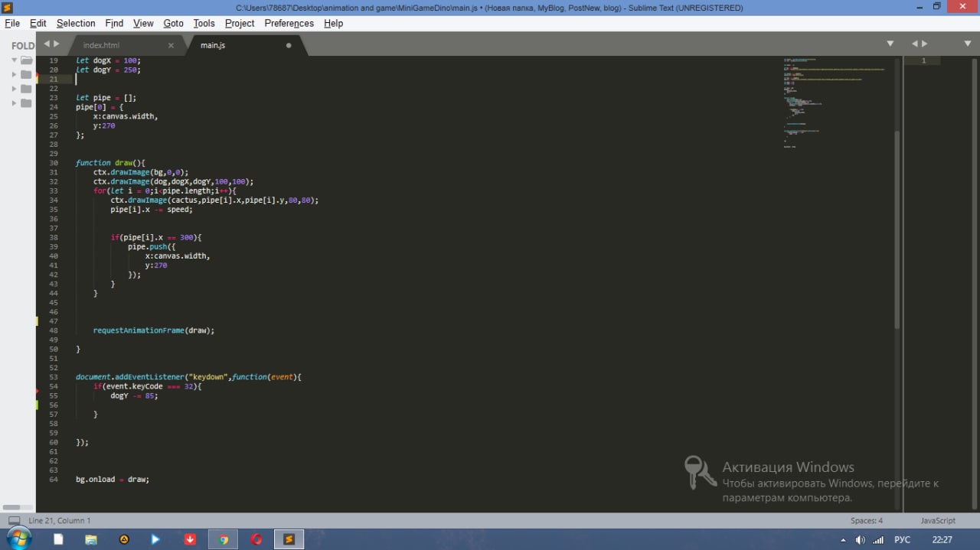Switch to the main.js tab
Screen dimensions: 980x550
point(213,45)
